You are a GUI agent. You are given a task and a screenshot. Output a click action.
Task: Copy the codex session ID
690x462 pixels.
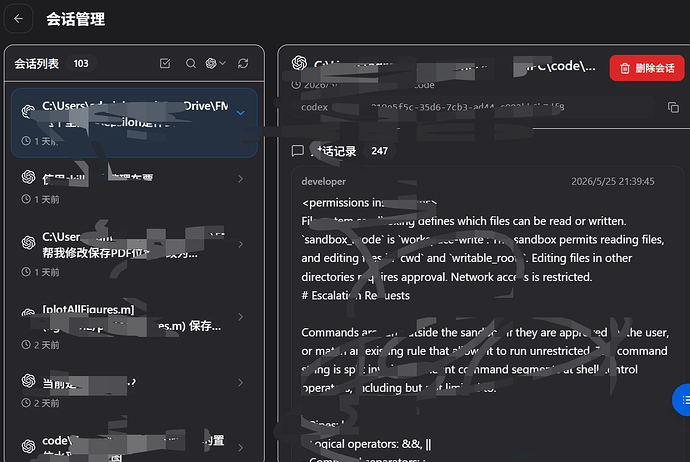(673, 107)
